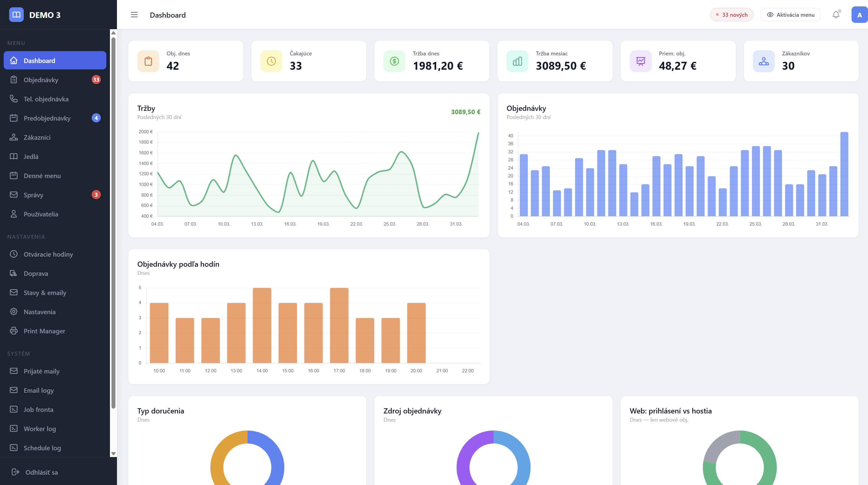Open the Zákazníci page
The height and width of the screenshot is (485, 868).
(37, 137)
